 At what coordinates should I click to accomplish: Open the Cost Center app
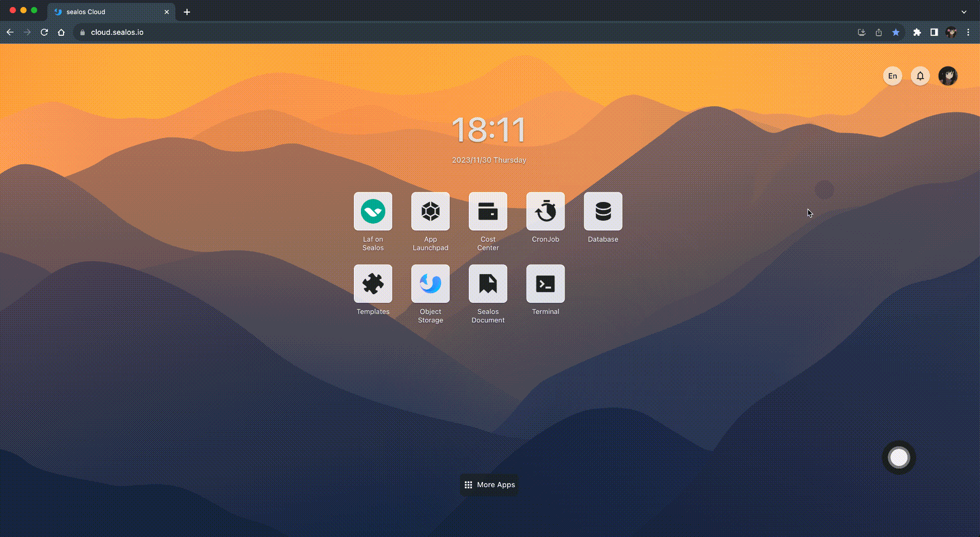(x=487, y=212)
